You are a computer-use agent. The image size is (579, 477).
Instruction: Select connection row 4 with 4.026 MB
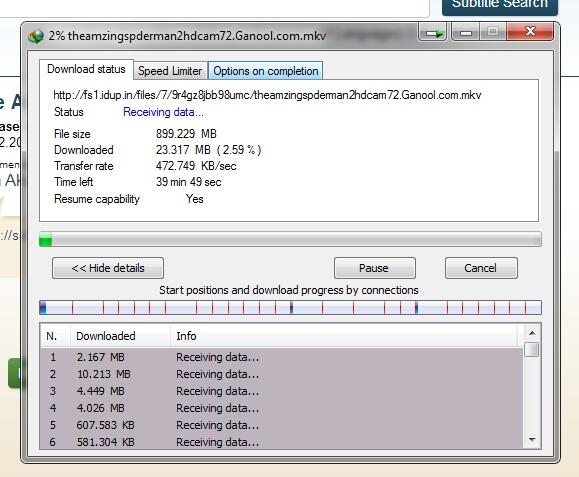[282, 408]
